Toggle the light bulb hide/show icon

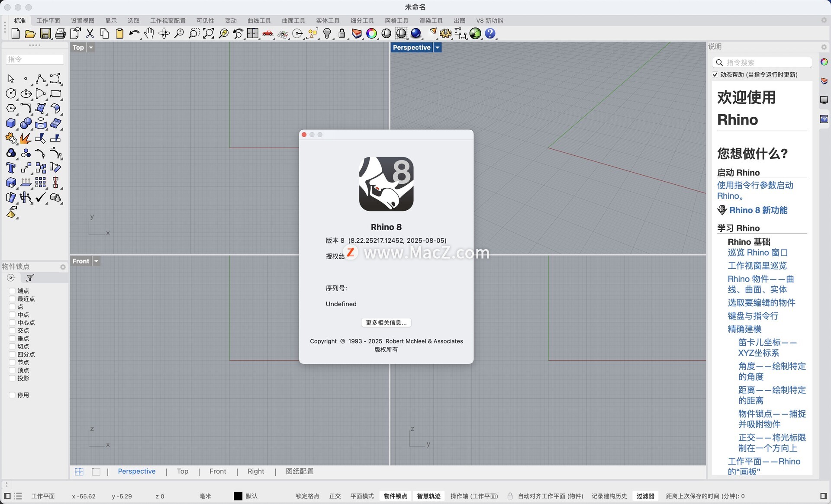(x=327, y=33)
